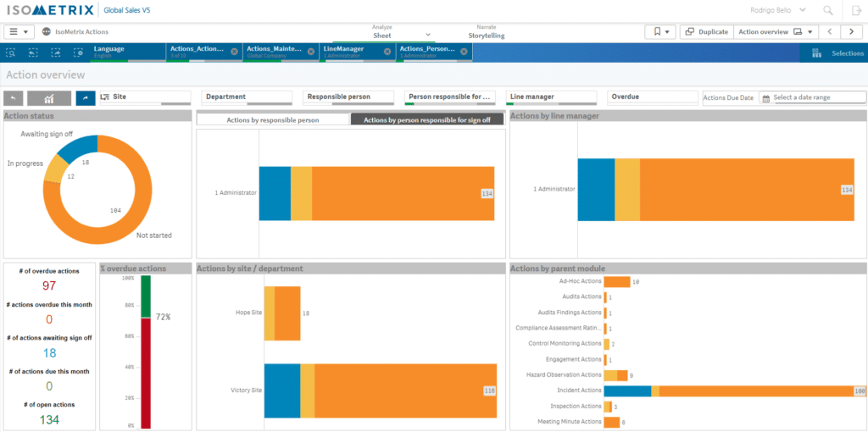Open the Overdue filter
The height and width of the screenshot is (432, 868).
pos(653,98)
